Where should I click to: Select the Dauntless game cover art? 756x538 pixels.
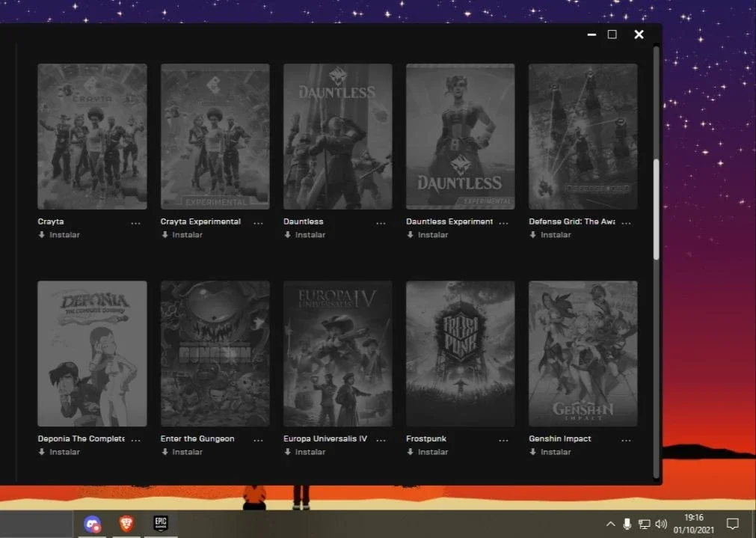pyautogui.click(x=337, y=136)
